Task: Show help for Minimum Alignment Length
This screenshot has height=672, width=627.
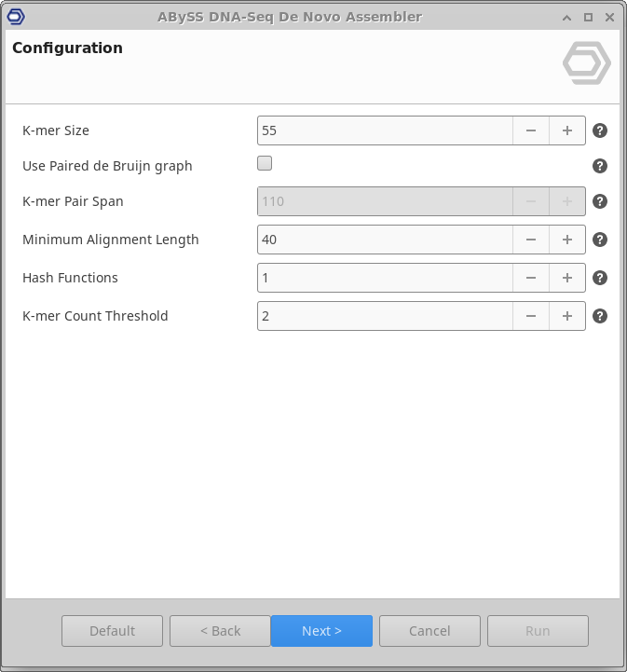Action: 600,240
